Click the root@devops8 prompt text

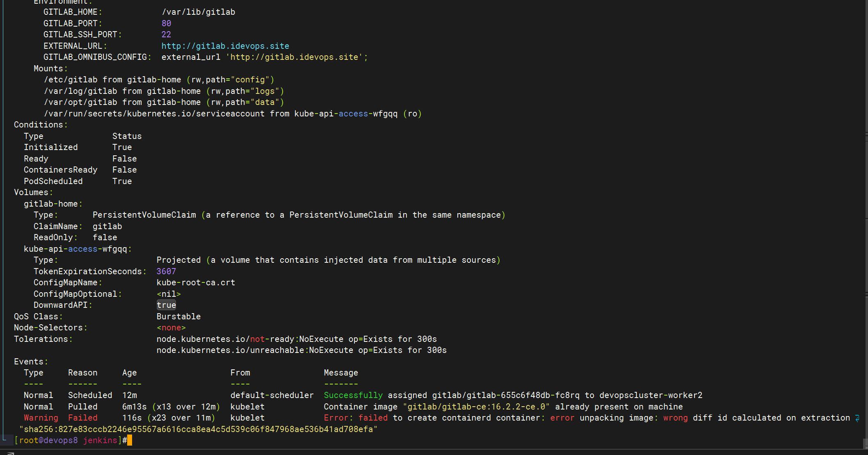48,440
